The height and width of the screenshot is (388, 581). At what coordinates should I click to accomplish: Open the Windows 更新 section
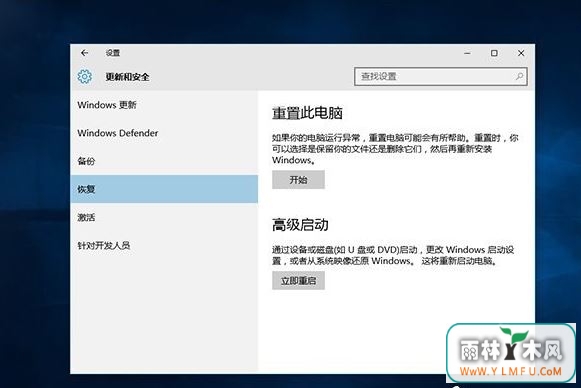coord(164,105)
